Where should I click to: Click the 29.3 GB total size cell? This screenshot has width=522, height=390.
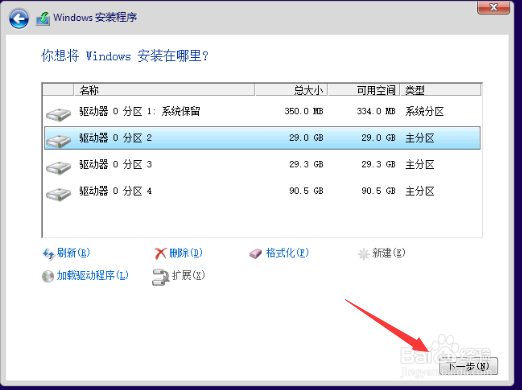click(x=306, y=164)
